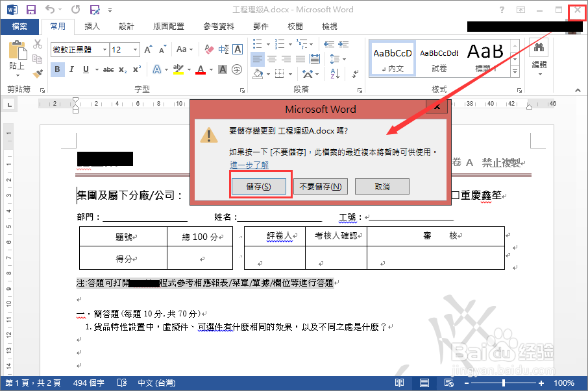588x391 pixels.
Task: Click the distributed alignment icon
Action: pos(315,59)
